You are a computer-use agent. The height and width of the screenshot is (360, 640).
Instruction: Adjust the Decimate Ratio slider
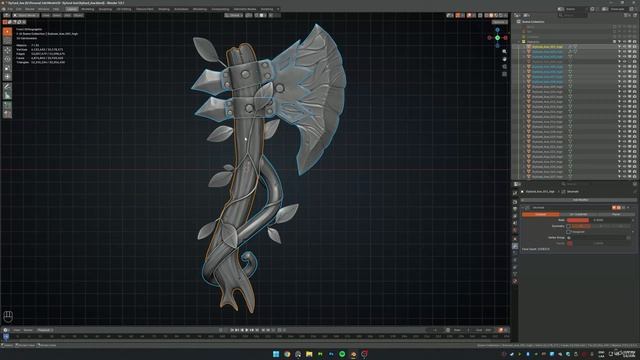pyautogui.click(x=599, y=220)
